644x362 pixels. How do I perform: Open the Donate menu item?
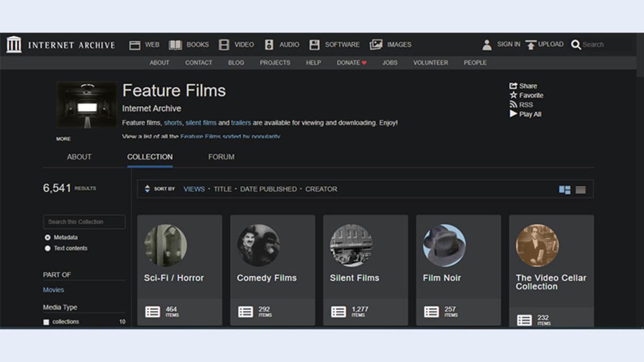pyautogui.click(x=348, y=63)
